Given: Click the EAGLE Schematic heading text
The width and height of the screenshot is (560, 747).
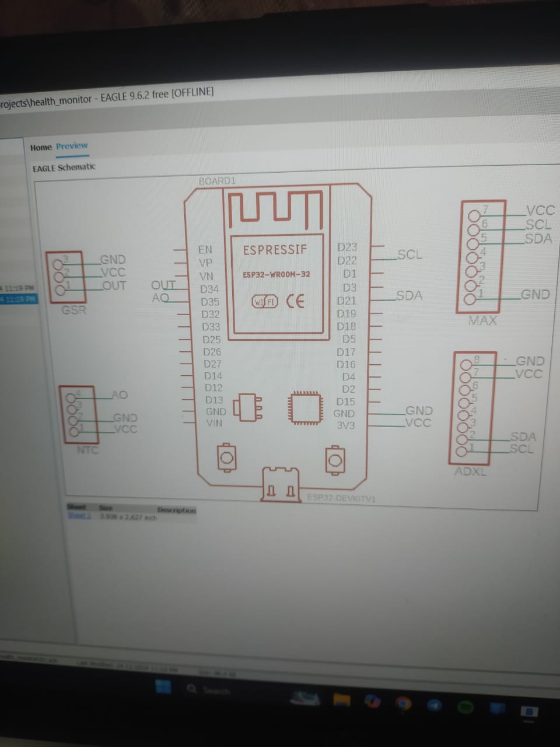Looking at the screenshot, I should [64, 167].
